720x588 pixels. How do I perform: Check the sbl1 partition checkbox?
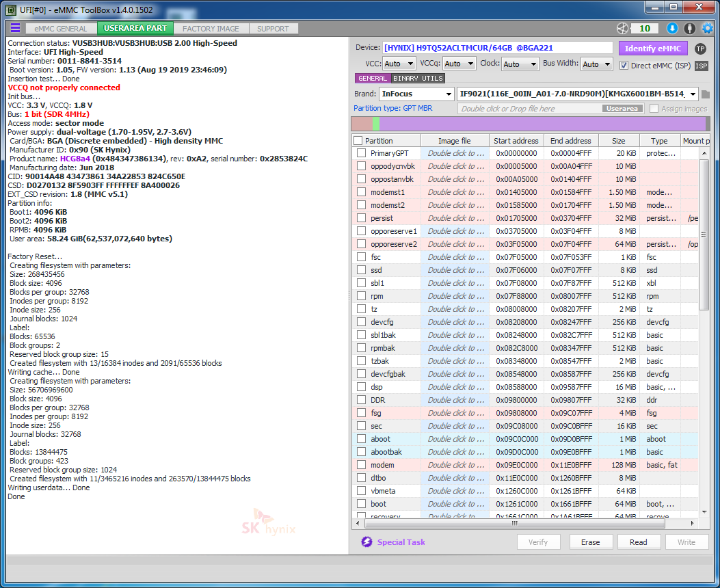pyautogui.click(x=362, y=283)
